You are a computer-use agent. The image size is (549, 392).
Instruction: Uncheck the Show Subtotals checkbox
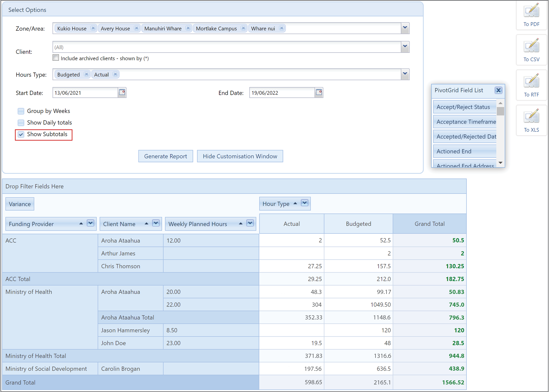[x=21, y=135]
